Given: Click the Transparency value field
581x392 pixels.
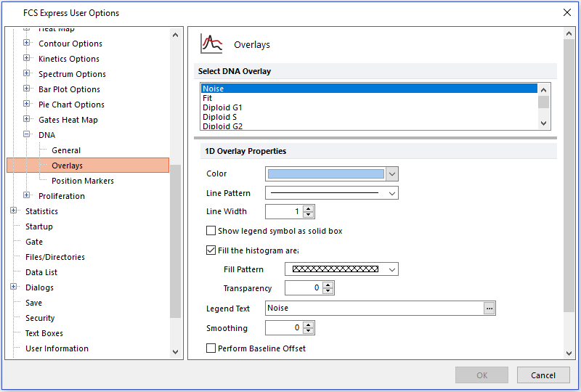Looking at the screenshot, I should tap(304, 288).
